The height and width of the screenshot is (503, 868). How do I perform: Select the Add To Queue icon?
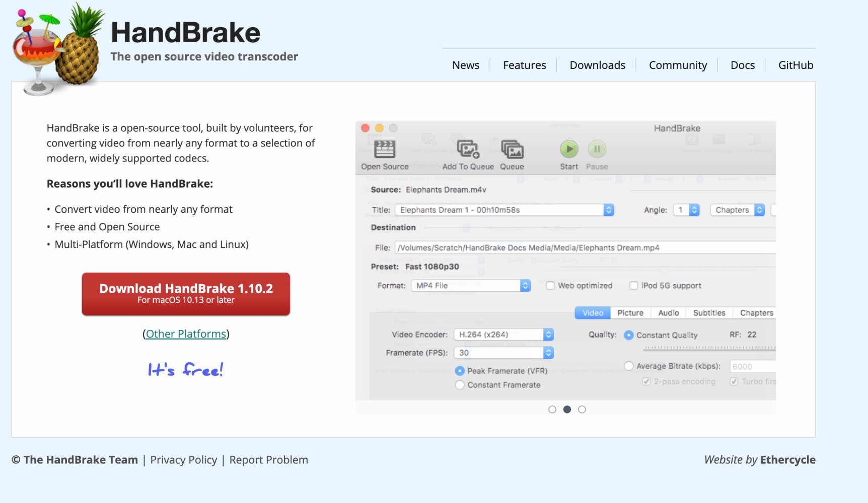point(467,149)
